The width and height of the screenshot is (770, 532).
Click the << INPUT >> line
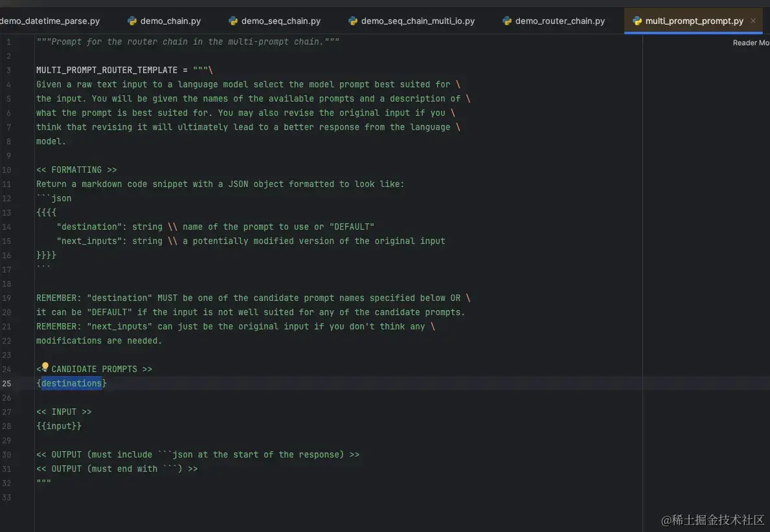pos(64,412)
